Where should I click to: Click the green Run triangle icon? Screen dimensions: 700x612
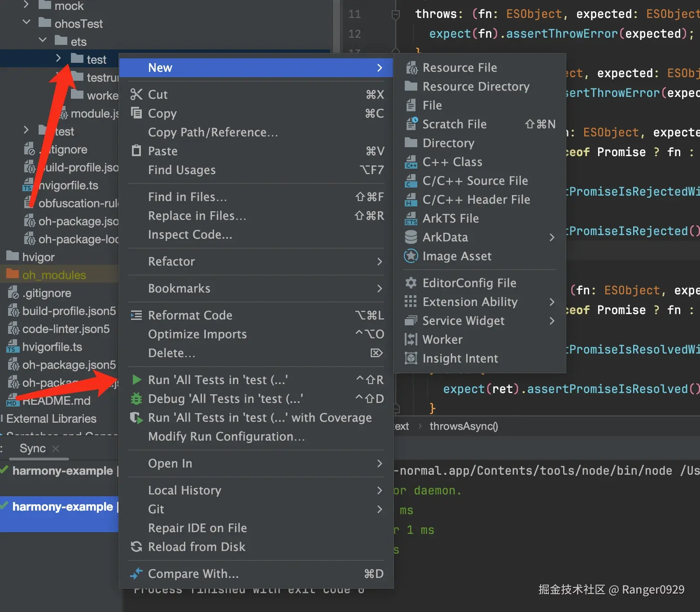(x=137, y=380)
